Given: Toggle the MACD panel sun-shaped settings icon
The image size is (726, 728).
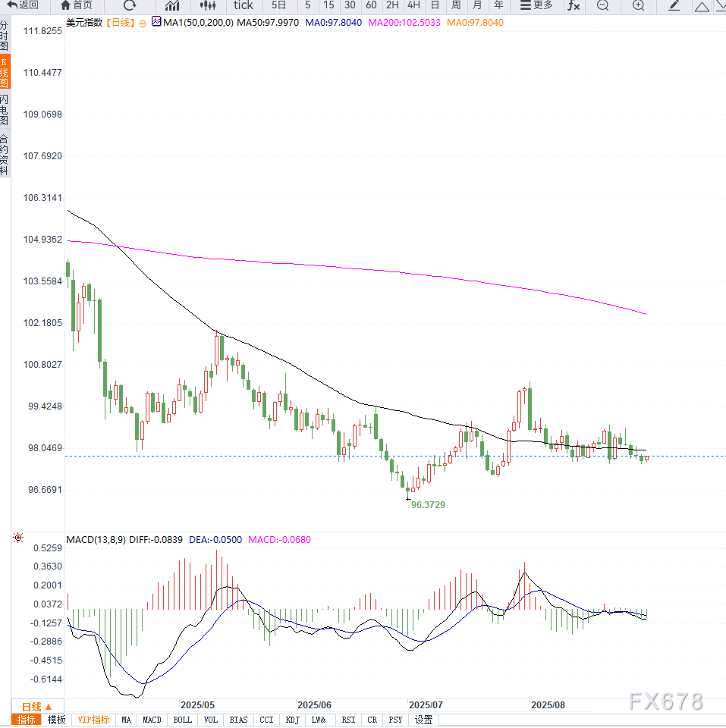Looking at the screenshot, I should pos(18,538).
